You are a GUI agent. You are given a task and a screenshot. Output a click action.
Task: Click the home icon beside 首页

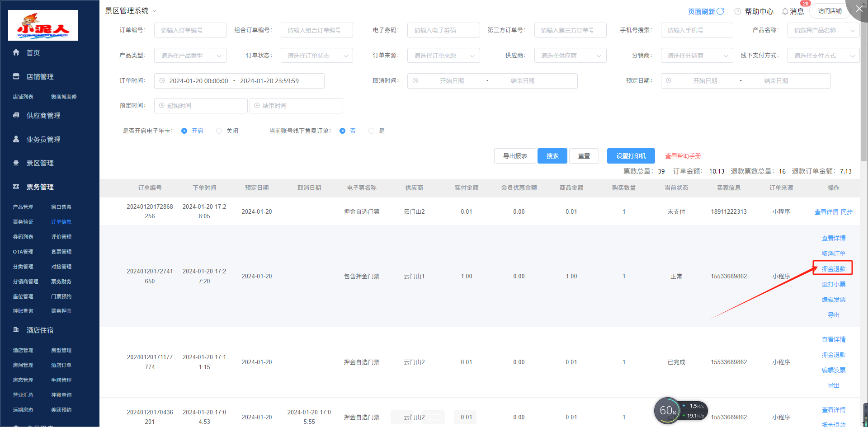click(16, 52)
